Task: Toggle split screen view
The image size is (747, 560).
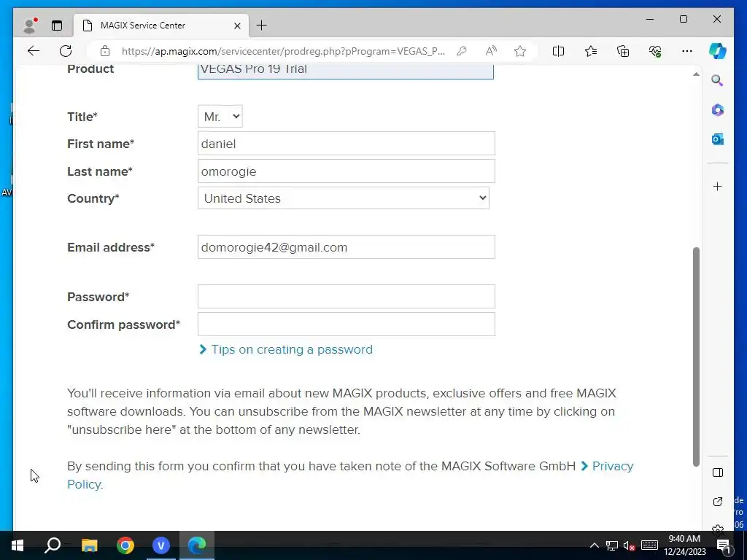Action: 558,51
